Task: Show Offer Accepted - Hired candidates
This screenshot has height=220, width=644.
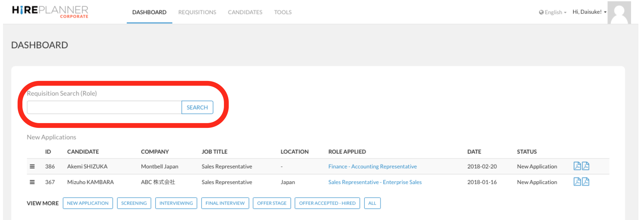Action: (x=327, y=203)
